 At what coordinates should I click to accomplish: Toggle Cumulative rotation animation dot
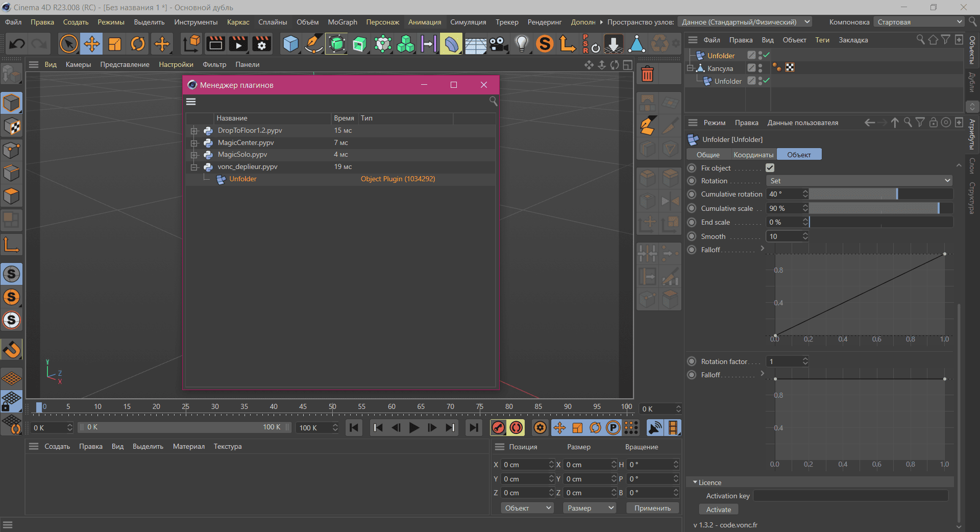692,194
